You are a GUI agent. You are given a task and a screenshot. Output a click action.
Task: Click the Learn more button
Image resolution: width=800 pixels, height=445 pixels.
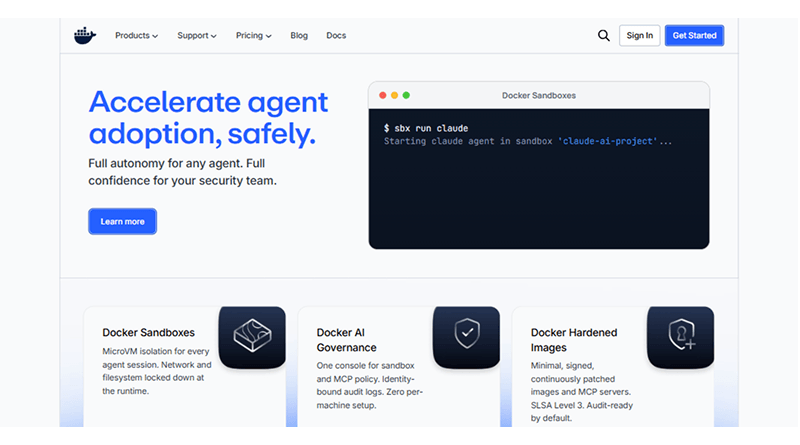tap(122, 221)
